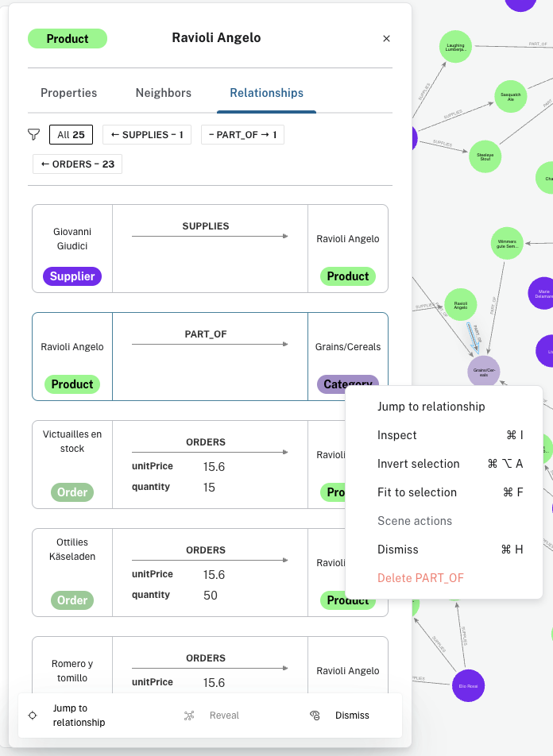The image size is (553, 756).
Task: Choose Dismiss in context menu
Action: tap(444, 550)
